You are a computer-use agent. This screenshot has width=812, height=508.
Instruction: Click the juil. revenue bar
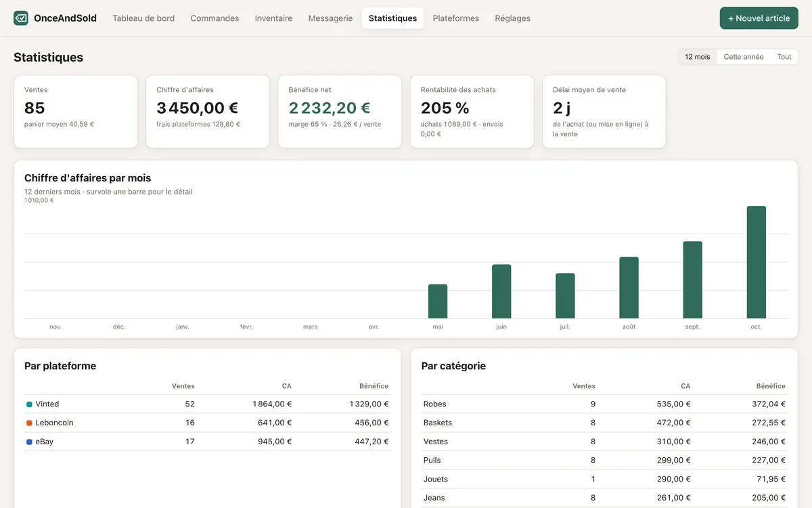tap(565, 296)
